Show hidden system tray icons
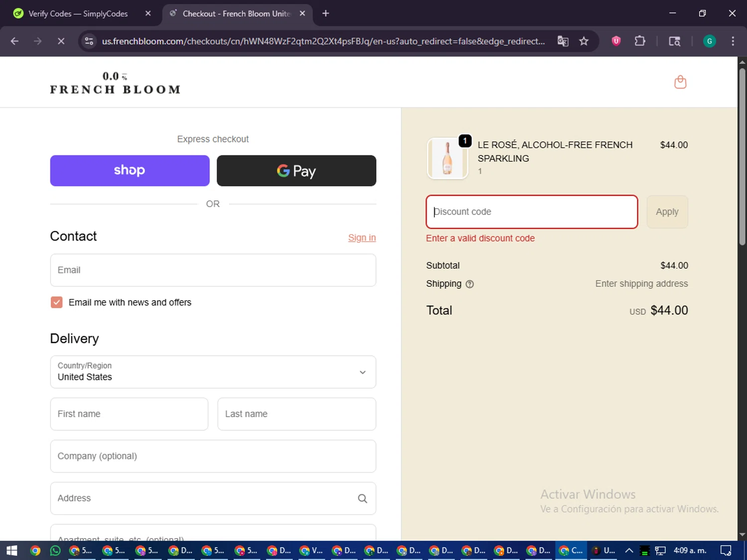747x560 pixels. coord(629,551)
